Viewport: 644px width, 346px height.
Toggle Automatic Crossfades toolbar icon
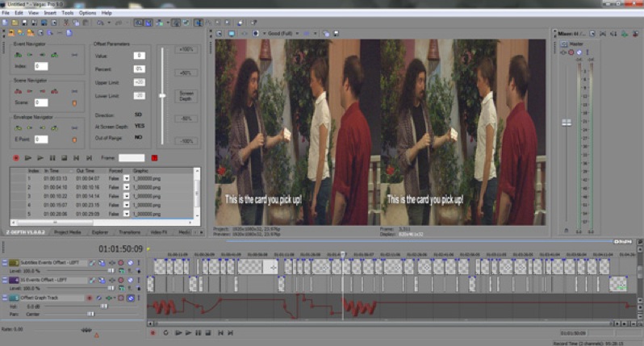[x=148, y=23]
